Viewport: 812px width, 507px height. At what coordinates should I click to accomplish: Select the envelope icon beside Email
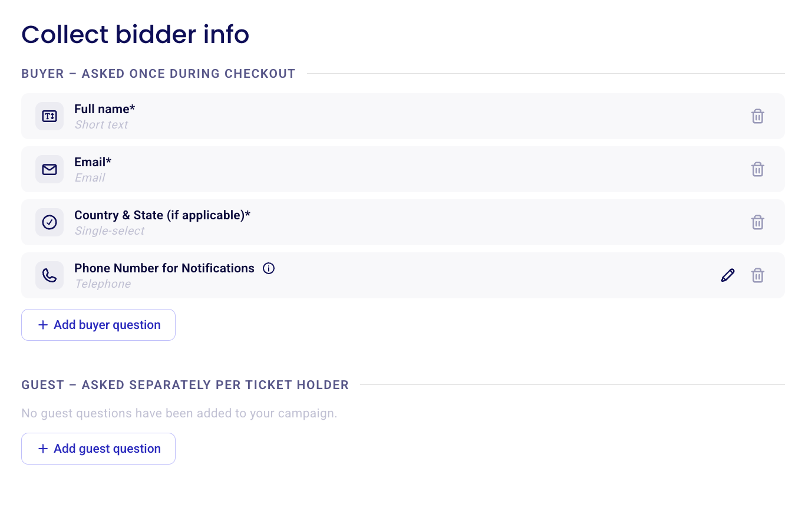point(49,169)
